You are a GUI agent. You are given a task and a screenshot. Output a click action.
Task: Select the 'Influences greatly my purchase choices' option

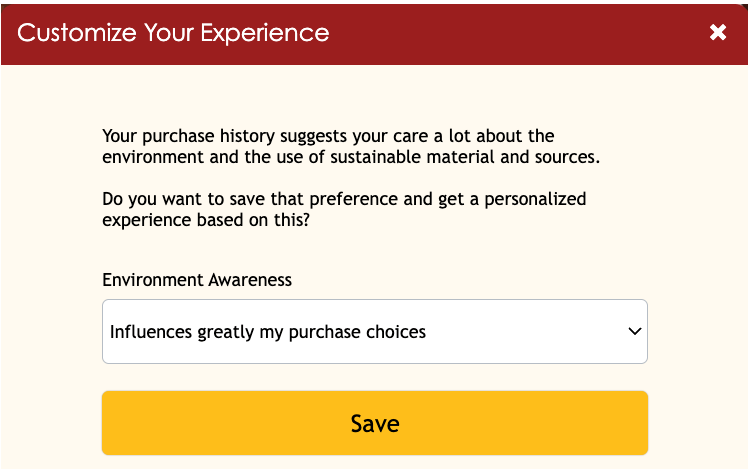click(268, 331)
